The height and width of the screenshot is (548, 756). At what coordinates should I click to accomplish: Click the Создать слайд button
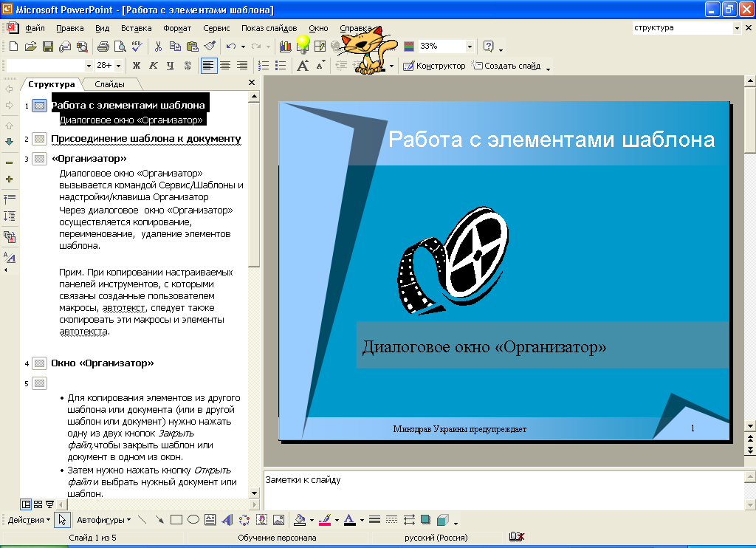(506, 66)
